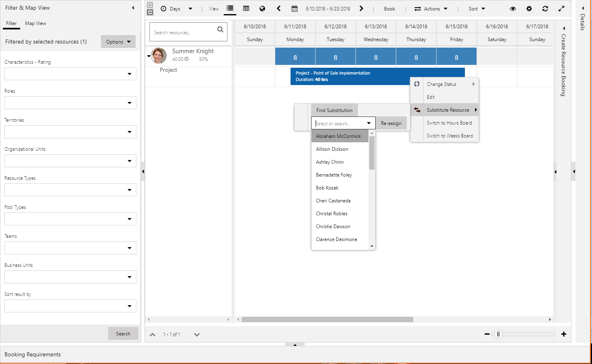Expand all resource rows with plus box
This screenshot has width=592, height=364.
point(150,5)
